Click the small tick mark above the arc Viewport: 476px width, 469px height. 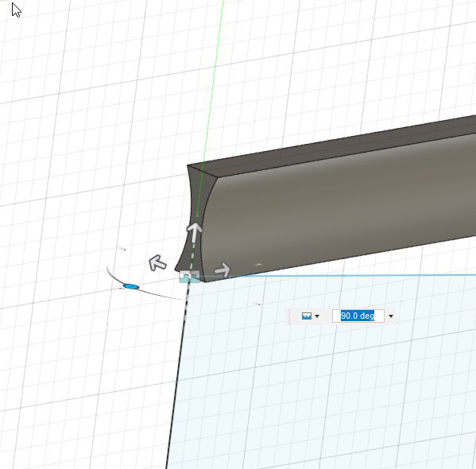[x=122, y=249]
